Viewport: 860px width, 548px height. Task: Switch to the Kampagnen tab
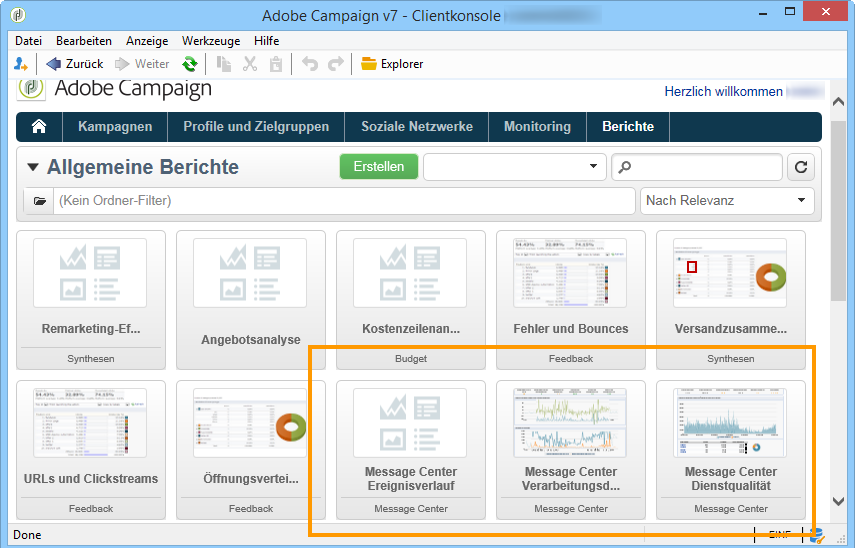tap(115, 127)
